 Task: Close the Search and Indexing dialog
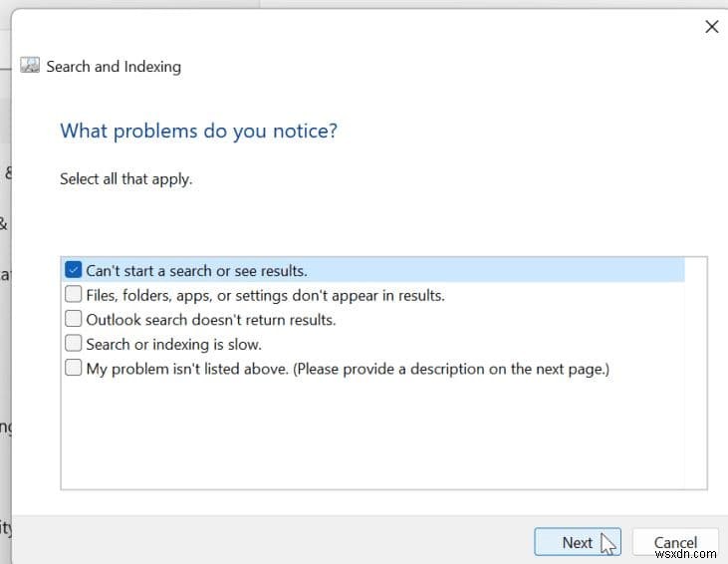pos(712,27)
